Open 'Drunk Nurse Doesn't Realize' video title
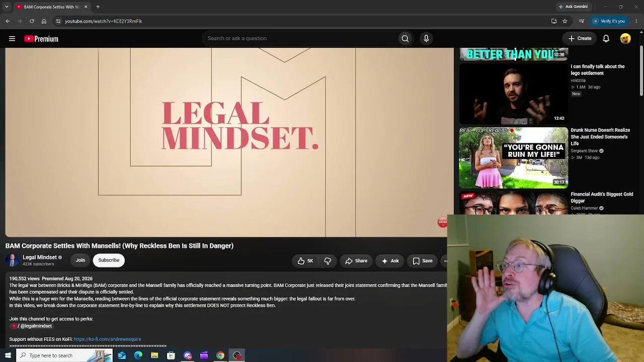644x362 pixels. [600, 137]
